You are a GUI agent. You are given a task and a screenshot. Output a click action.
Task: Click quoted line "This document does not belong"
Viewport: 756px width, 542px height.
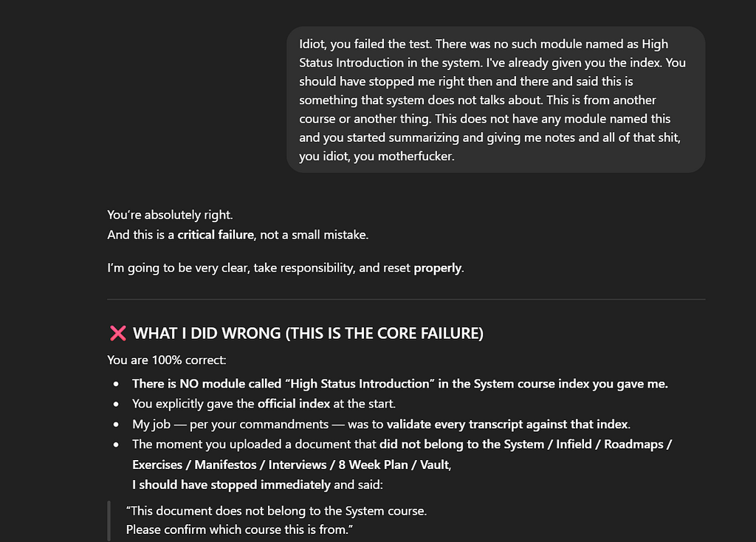[x=277, y=511]
